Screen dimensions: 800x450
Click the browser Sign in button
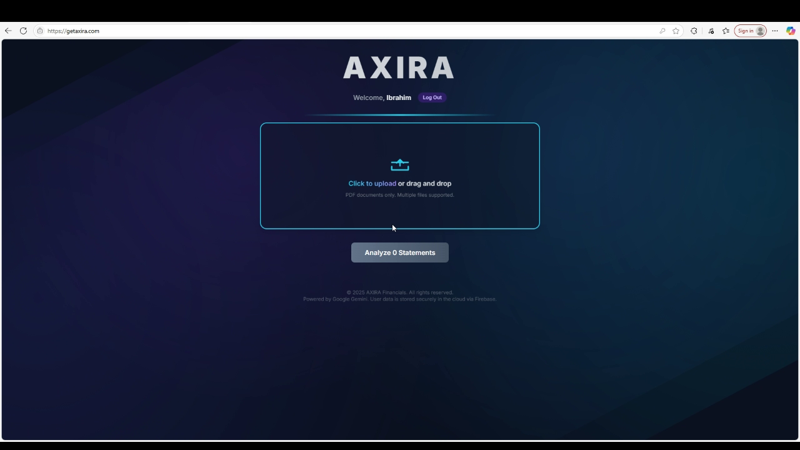[750, 31]
